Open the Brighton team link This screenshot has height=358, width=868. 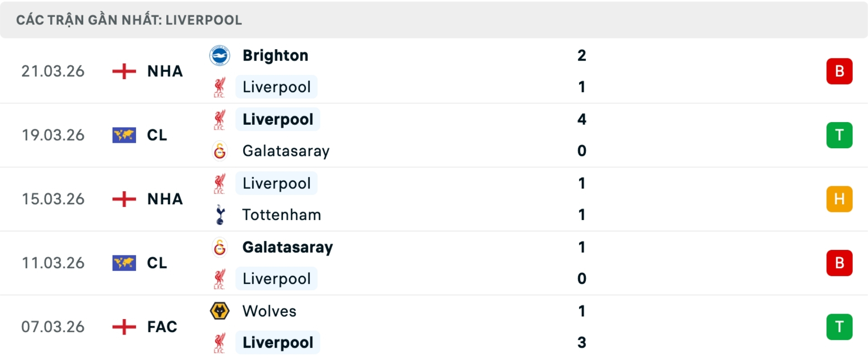coord(275,56)
